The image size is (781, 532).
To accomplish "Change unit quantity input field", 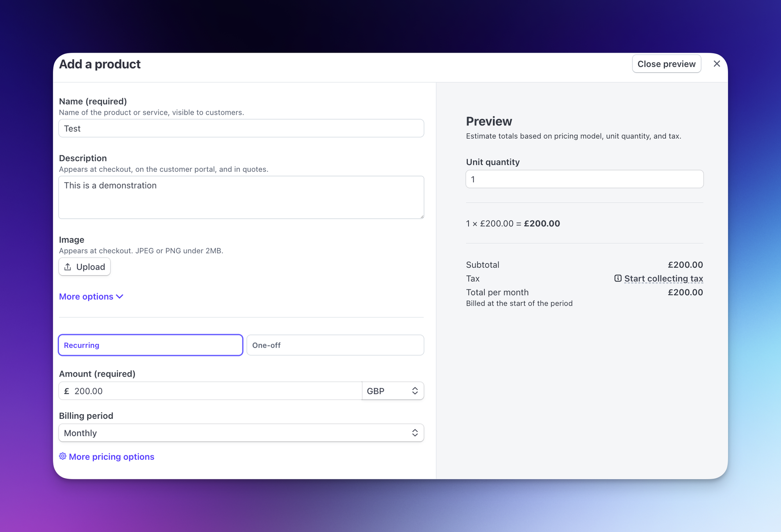I will pyautogui.click(x=585, y=179).
